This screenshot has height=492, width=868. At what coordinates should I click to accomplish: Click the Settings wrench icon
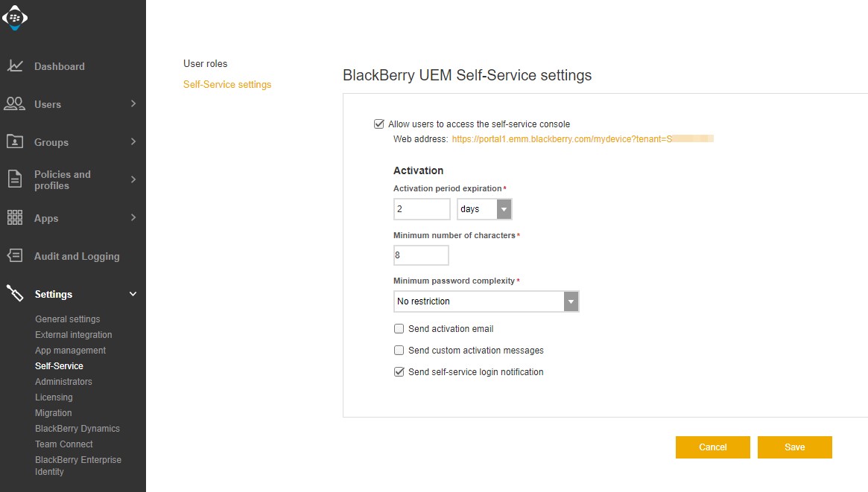(15, 294)
